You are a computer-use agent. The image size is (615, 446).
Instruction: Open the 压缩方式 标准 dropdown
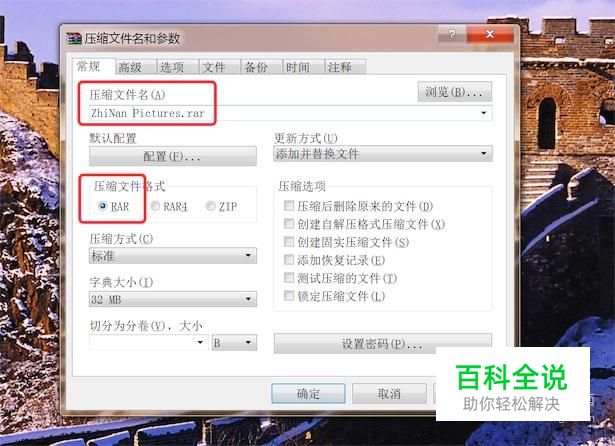(173, 256)
